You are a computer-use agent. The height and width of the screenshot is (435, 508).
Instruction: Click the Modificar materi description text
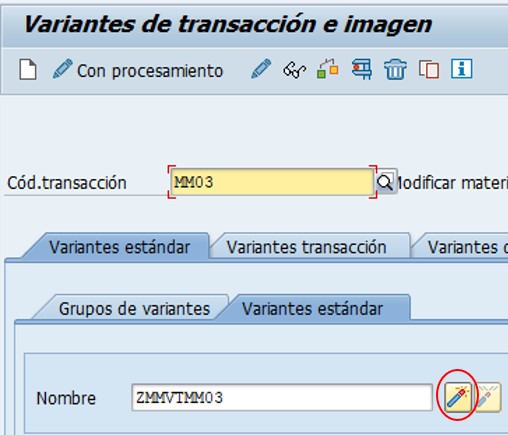coord(452,183)
